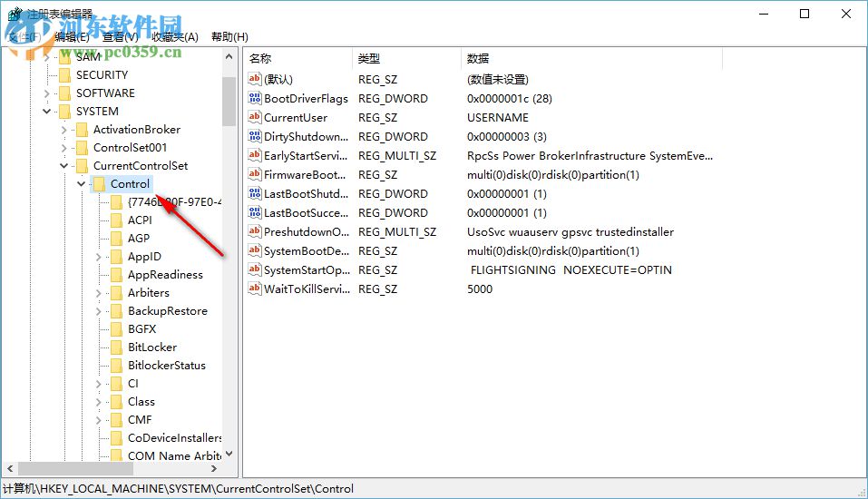Screen dimensions: 868x499
Task: Collapse the CurrentControlSet node
Action: [x=64, y=166]
